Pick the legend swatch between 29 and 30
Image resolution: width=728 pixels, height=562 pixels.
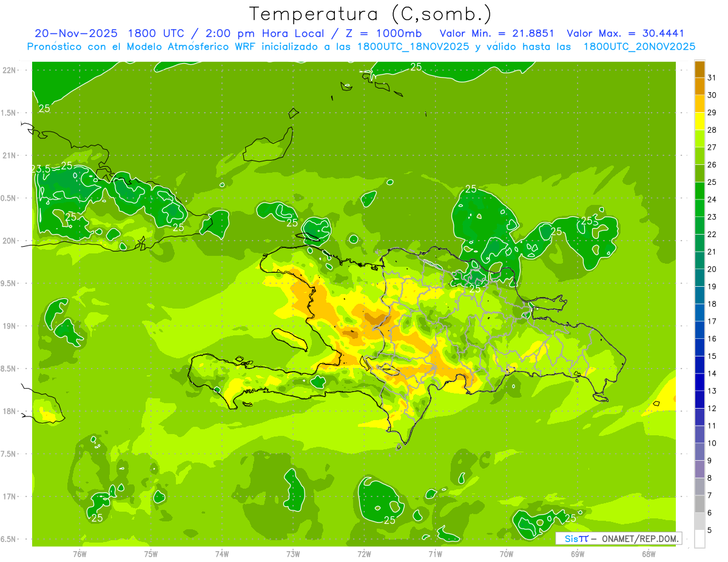tap(699, 104)
